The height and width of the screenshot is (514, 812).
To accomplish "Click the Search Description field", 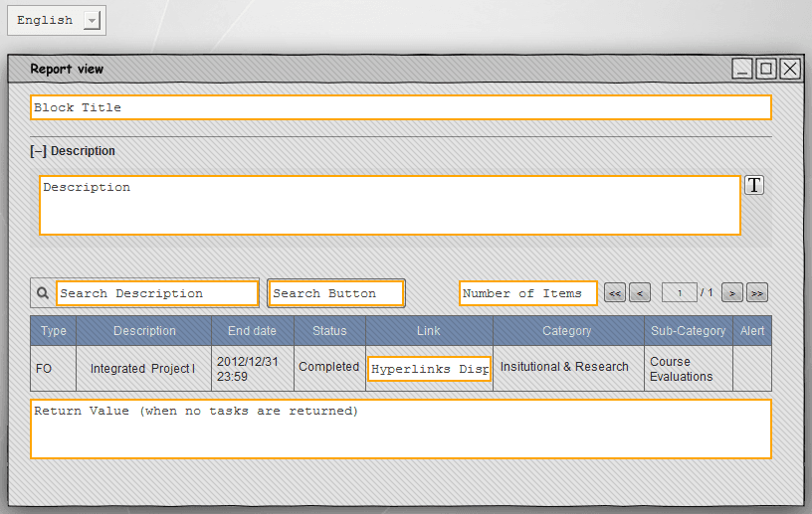I will point(157,293).
